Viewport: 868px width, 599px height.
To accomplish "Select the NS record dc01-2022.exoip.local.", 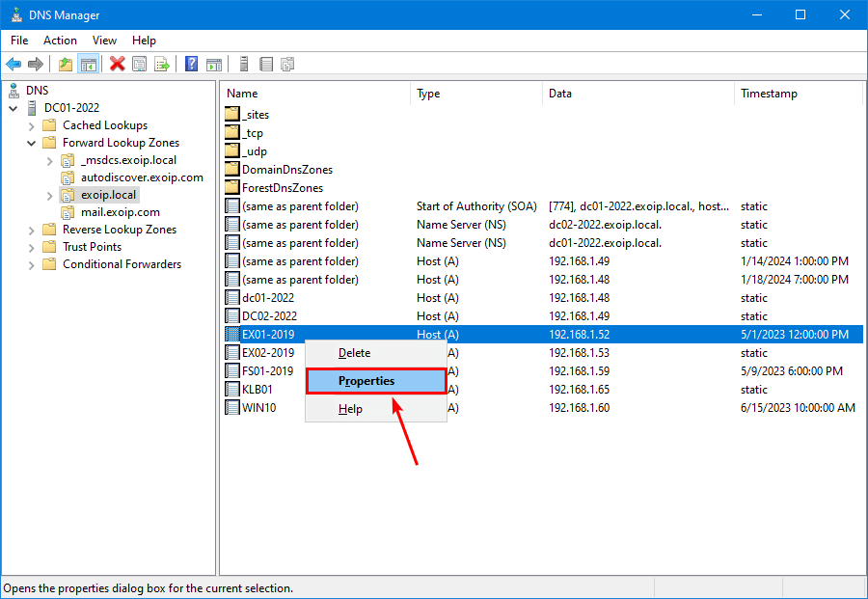I will pos(543,243).
